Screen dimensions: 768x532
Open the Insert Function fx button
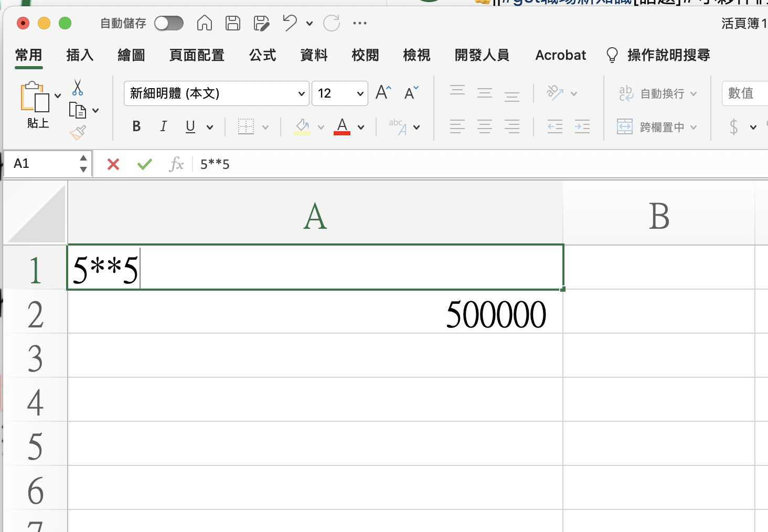coord(176,164)
